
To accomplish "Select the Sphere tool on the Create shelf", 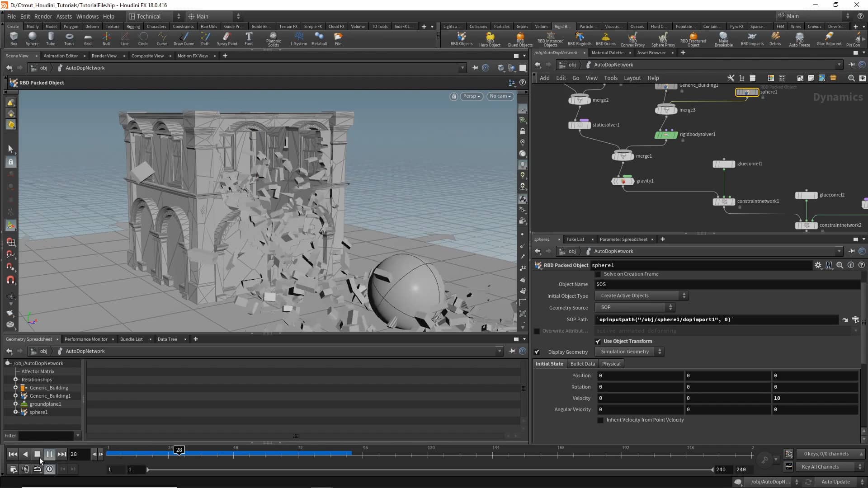I will click(32, 38).
